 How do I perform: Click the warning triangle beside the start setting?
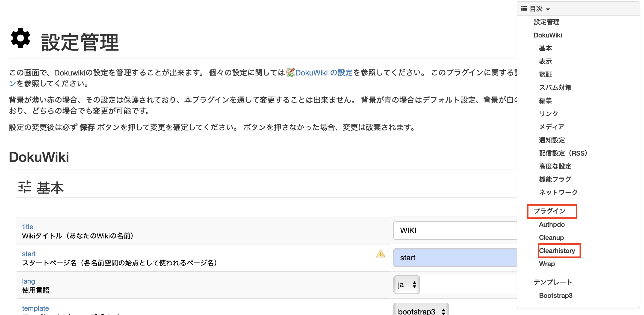380,254
